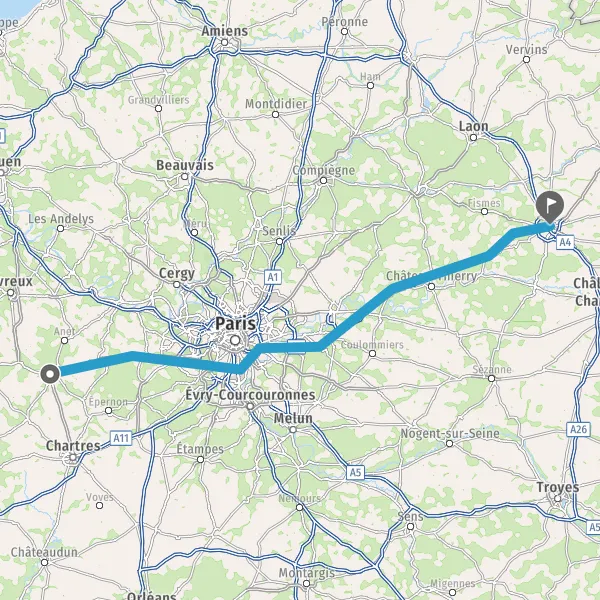Click the A1 highway shield
600x600 pixels.
pyautogui.click(x=273, y=277)
